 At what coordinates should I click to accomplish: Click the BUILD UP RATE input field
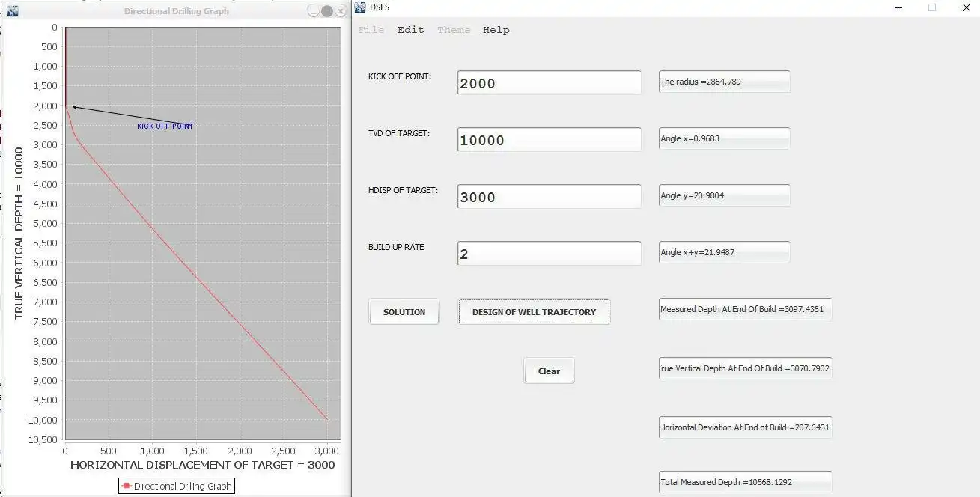tap(550, 254)
